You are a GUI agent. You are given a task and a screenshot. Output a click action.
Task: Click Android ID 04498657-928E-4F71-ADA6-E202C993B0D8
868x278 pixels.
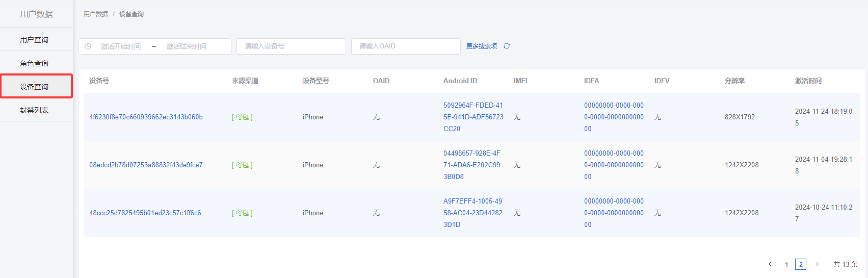pyautogui.click(x=472, y=165)
